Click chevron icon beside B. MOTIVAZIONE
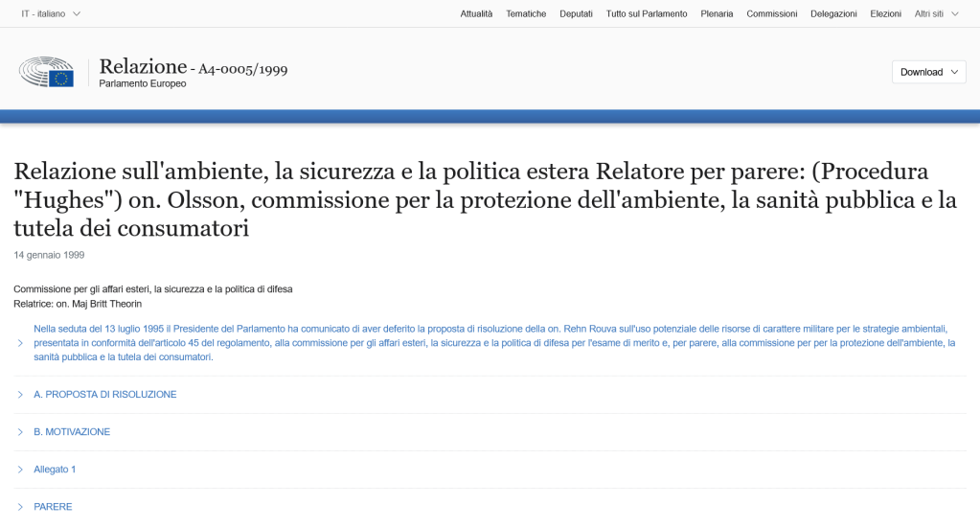This screenshot has height=528, width=980. (x=20, y=432)
